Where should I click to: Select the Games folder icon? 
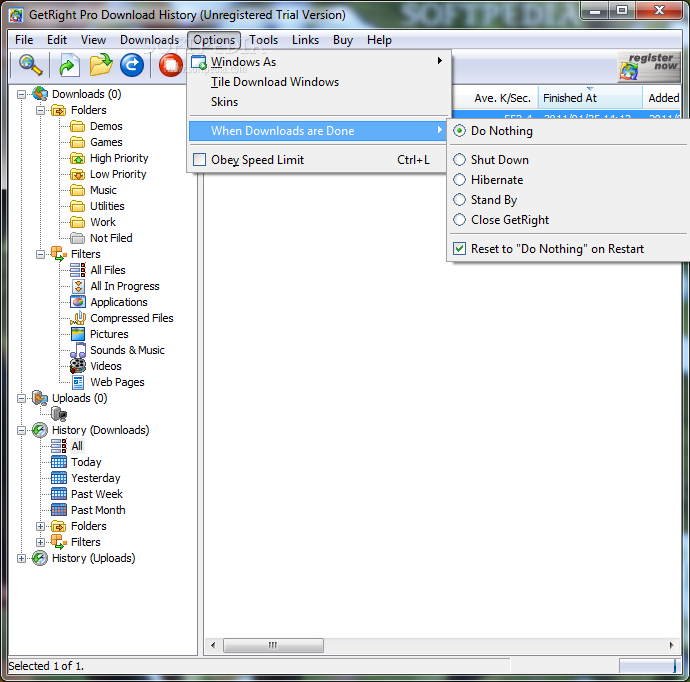click(x=77, y=142)
